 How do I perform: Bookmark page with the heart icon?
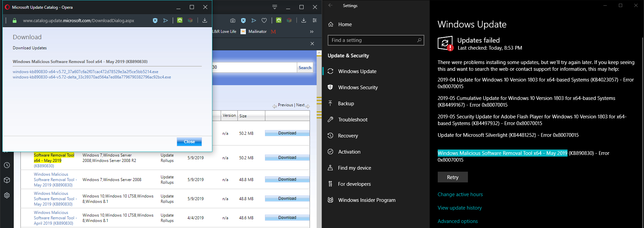coord(264,20)
